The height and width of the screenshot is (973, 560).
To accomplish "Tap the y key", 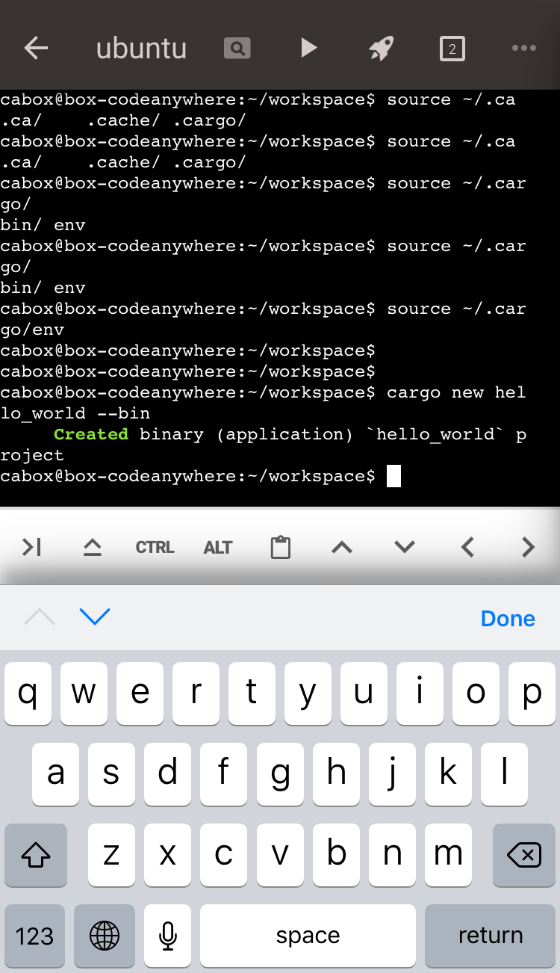I will pyautogui.click(x=308, y=693).
